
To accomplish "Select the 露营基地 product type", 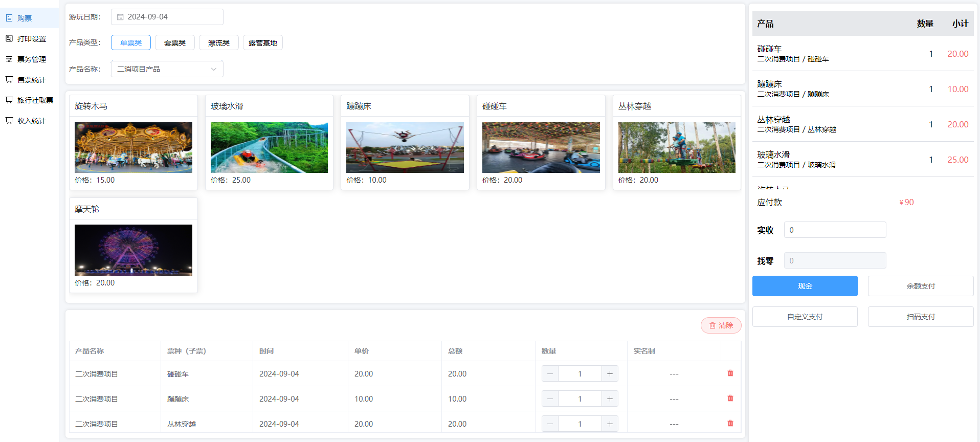I will click(263, 42).
